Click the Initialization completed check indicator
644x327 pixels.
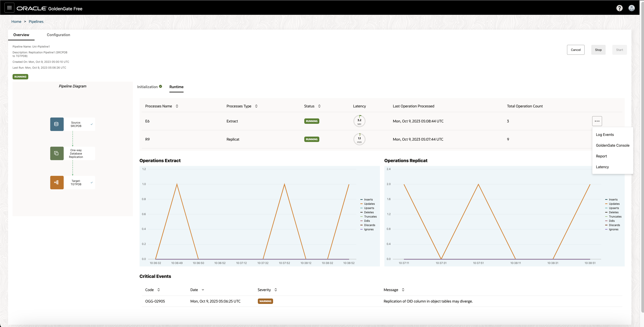pos(160,86)
